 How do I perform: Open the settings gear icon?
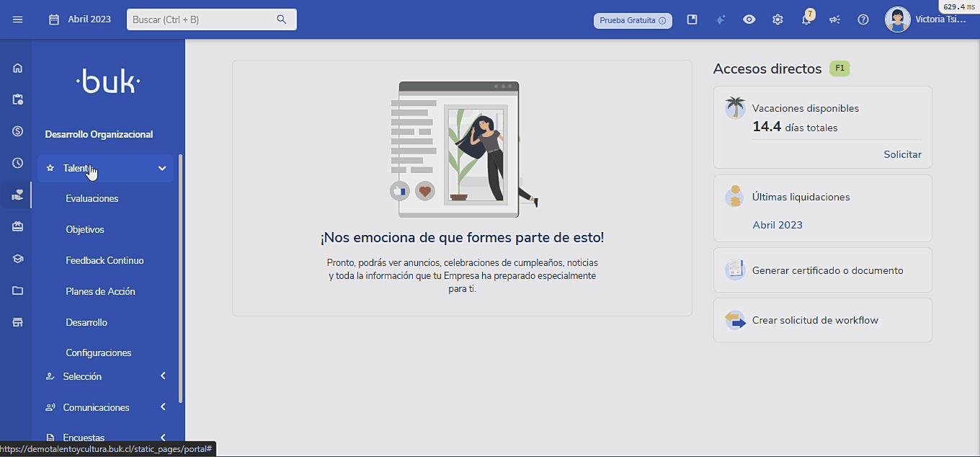[778, 19]
